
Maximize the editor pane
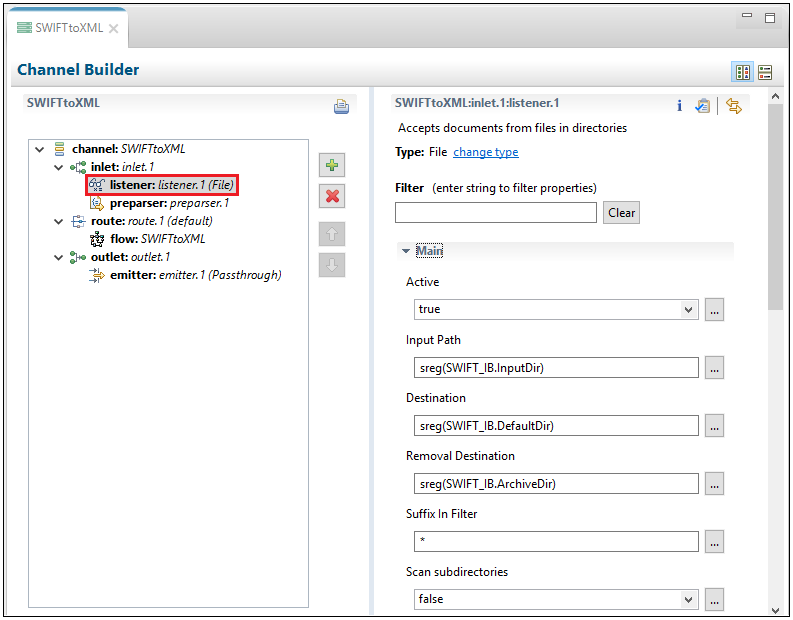770,18
